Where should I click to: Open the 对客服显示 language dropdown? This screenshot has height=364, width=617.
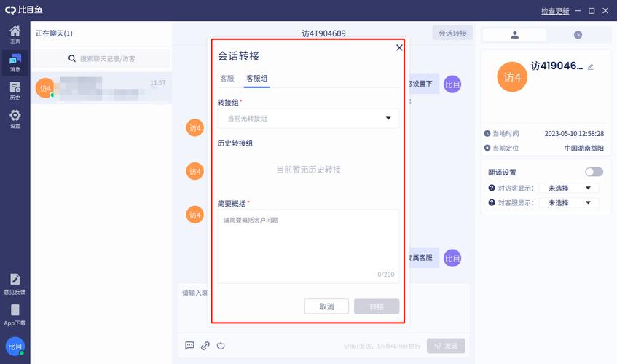click(569, 202)
